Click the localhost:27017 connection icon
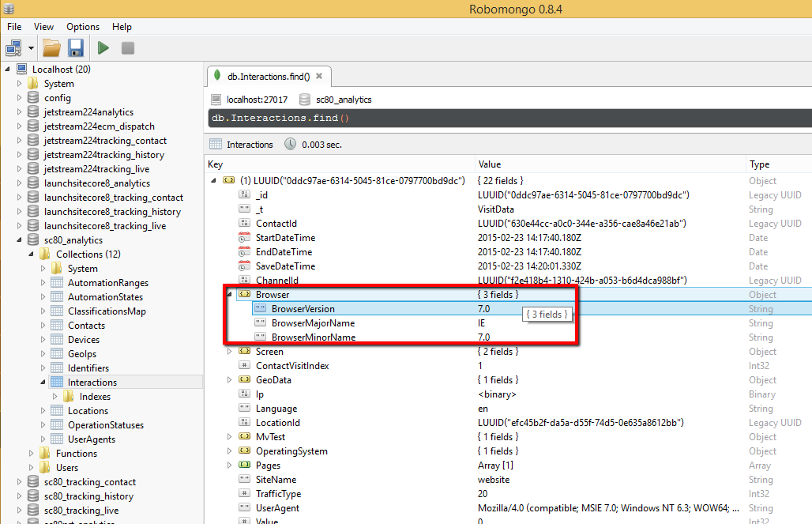This screenshot has width=812, height=524. click(x=216, y=100)
